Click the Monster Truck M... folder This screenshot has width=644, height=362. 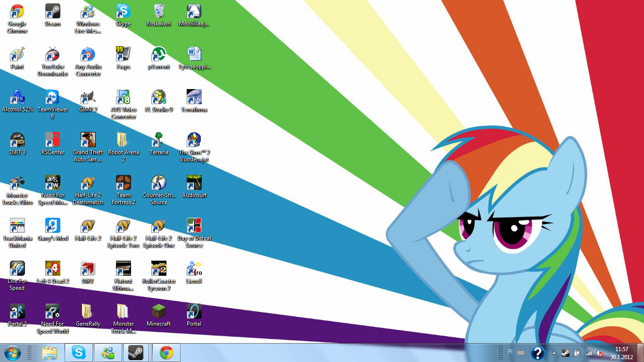click(x=124, y=319)
